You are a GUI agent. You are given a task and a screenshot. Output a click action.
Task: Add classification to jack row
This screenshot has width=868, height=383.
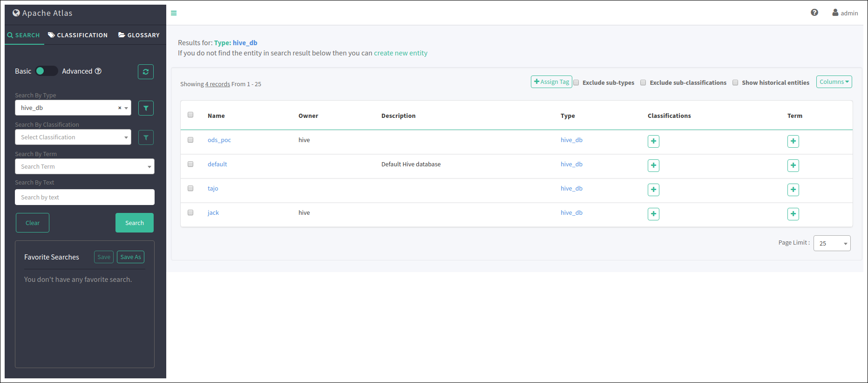coord(653,214)
